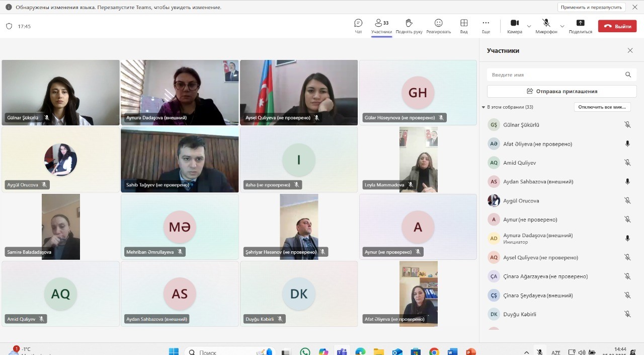Select the Participants (Участники) tab
Screen dimensions: 644x355
(381, 26)
